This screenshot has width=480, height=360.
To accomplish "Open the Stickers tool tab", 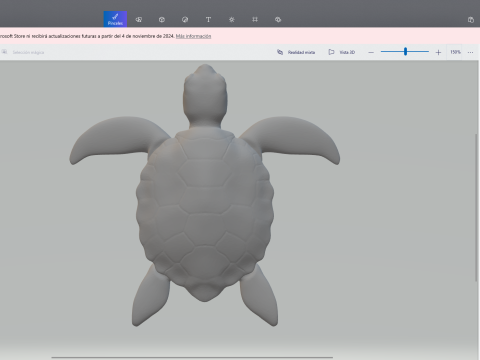I will click(x=185, y=20).
